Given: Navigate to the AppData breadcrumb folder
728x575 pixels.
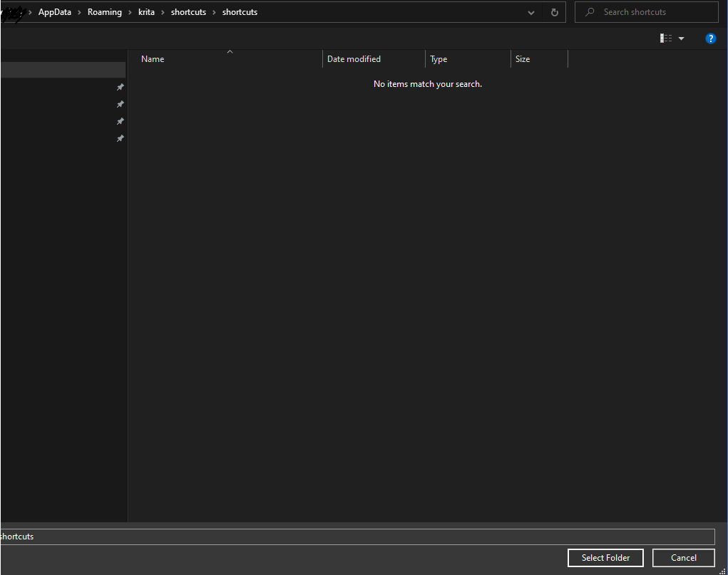Looking at the screenshot, I should pyautogui.click(x=55, y=12).
